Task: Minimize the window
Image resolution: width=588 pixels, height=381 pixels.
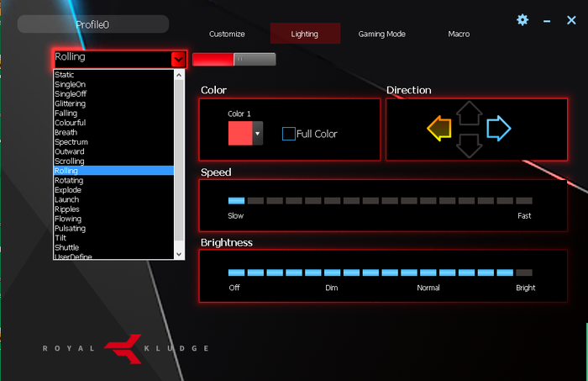Action: [x=547, y=20]
